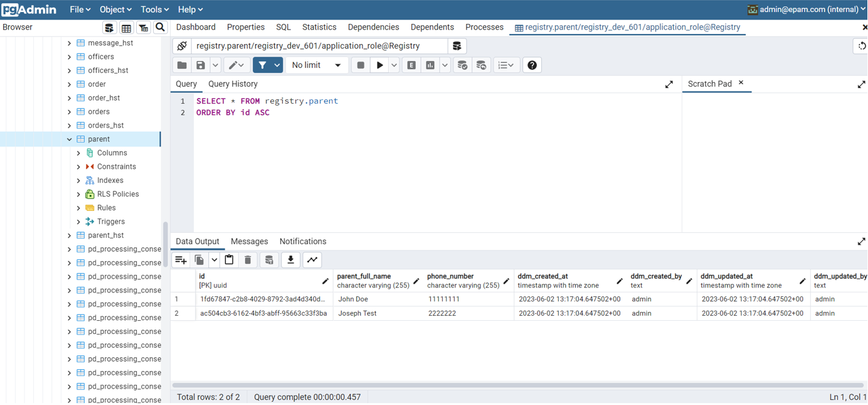Toggle the blue Filter button
This screenshot has width=868, height=405.
click(262, 65)
